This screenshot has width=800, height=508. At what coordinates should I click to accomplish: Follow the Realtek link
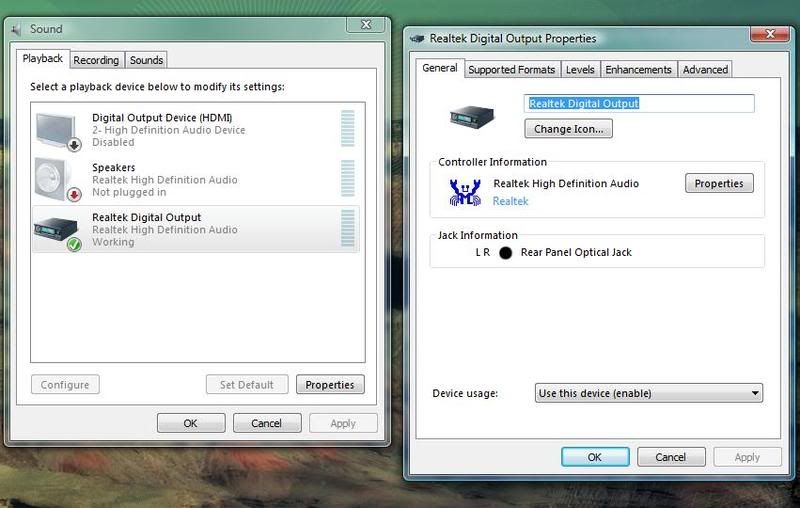pos(510,201)
